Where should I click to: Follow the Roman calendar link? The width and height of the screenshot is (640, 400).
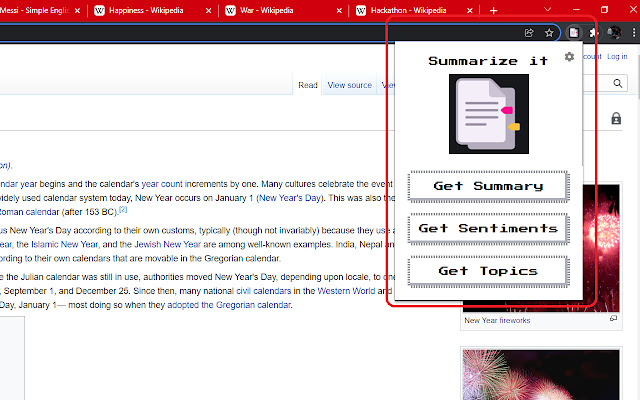coord(29,212)
